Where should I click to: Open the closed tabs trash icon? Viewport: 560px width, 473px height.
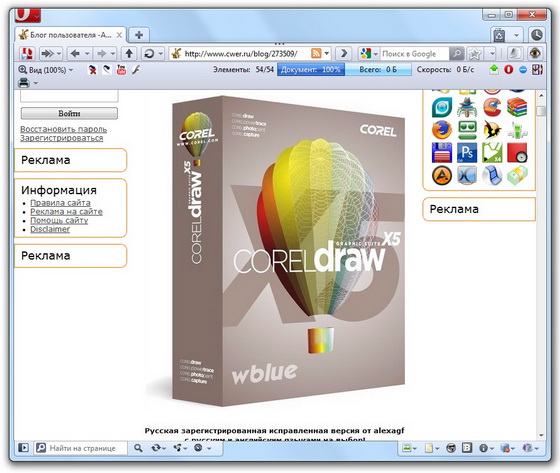(499, 35)
